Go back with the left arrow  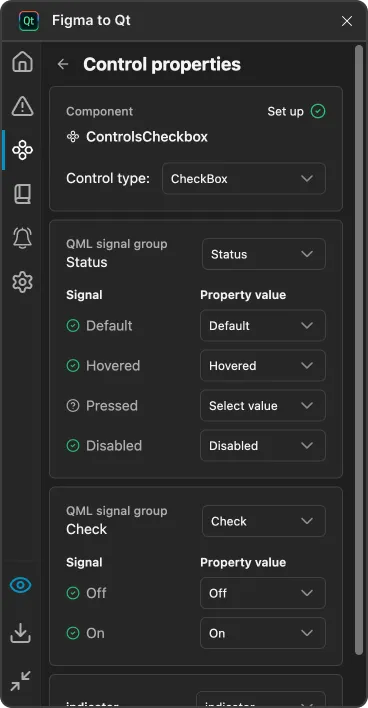63,64
